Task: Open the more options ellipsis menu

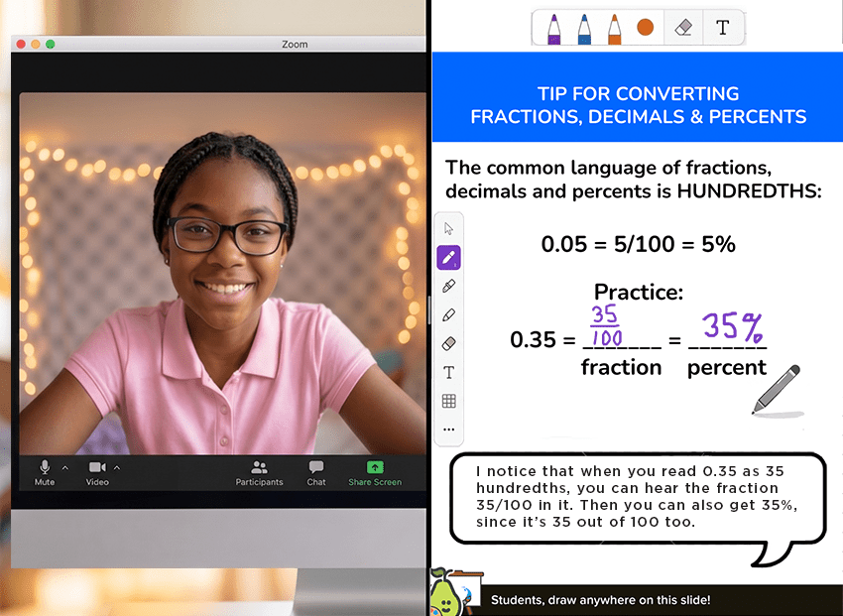Action: click(449, 430)
